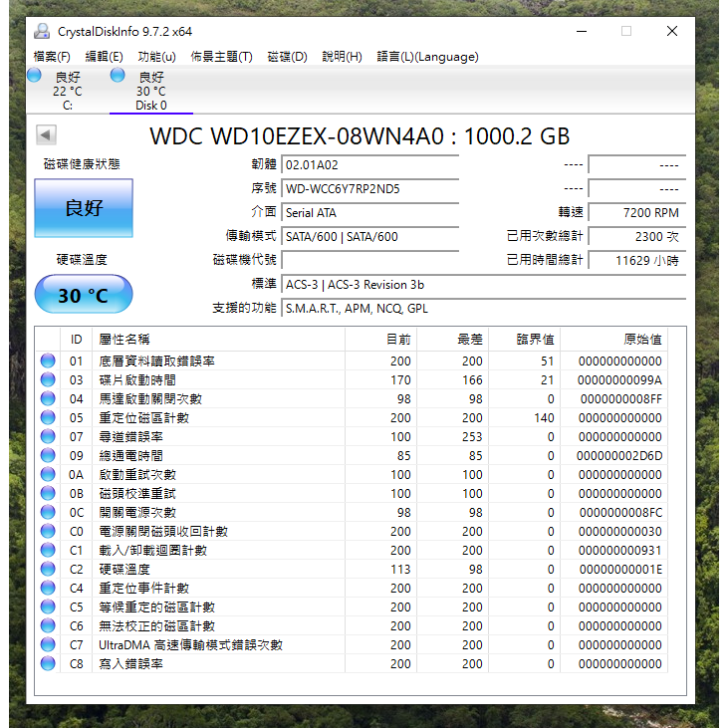Click status orb for attribute 09 row
Image resolution: width=728 pixels, height=728 pixels.
click(48, 455)
